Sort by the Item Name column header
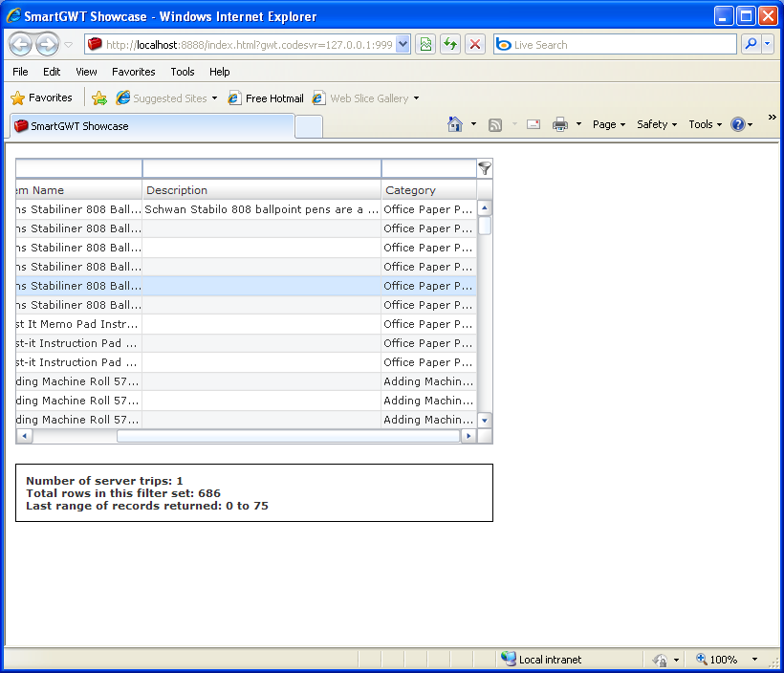The image size is (784, 673). coord(78,190)
